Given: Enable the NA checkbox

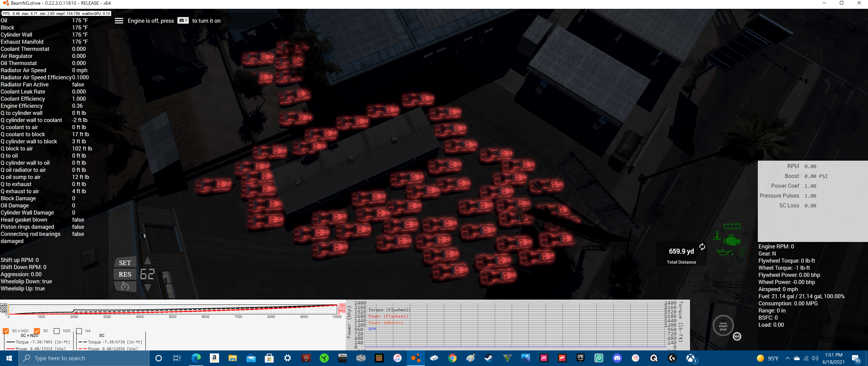Looking at the screenshot, I should click(79, 331).
